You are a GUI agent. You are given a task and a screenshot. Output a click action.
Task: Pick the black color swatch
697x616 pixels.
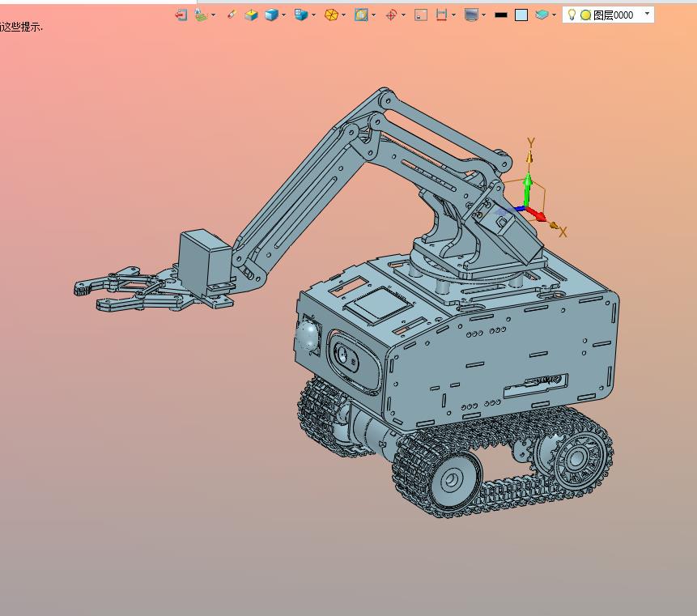pyautogui.click(x=501, y=15)
